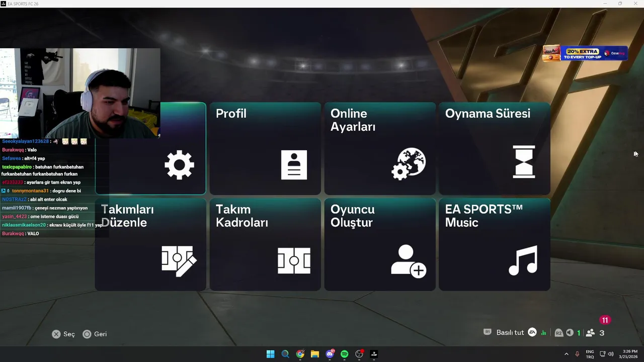Open the settings gear tile
644x362 pixels.
tap(150, 148)
